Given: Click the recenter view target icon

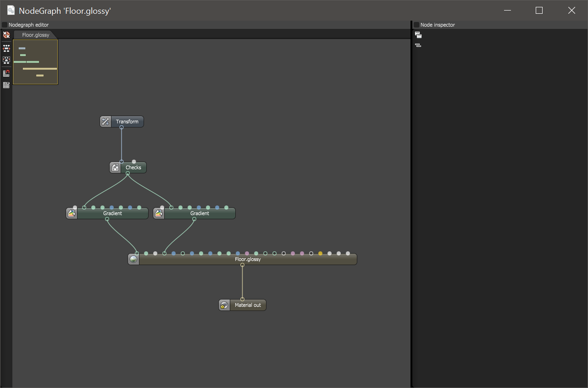Looking at the screenshot, I should [x=6, y=35].
